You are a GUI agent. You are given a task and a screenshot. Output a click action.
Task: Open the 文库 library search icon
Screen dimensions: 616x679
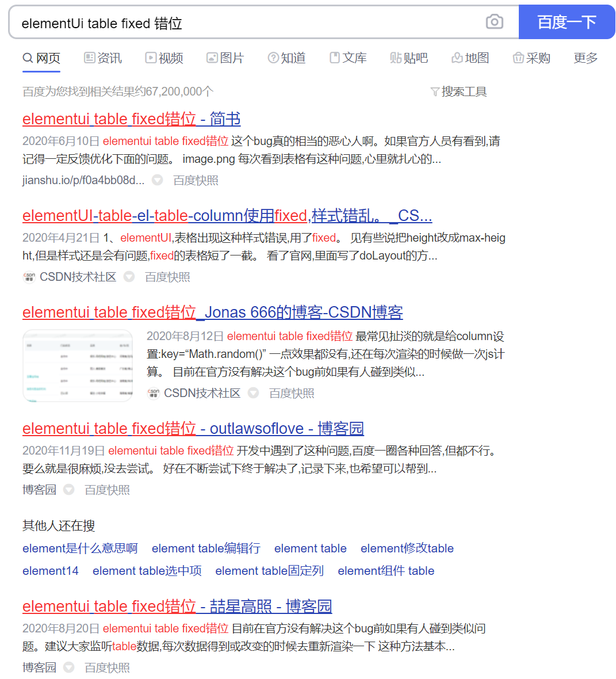[x=334, y=58]
